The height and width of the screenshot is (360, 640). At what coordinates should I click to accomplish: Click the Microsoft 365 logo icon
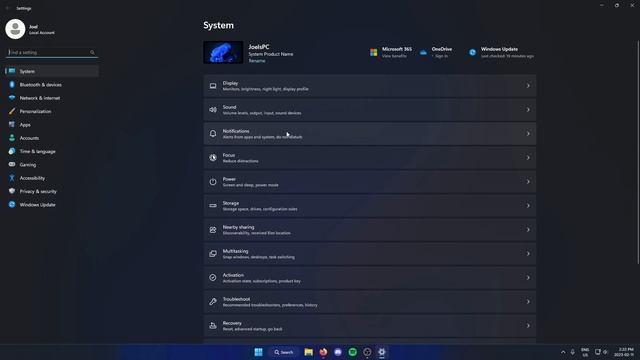point(373,52)
